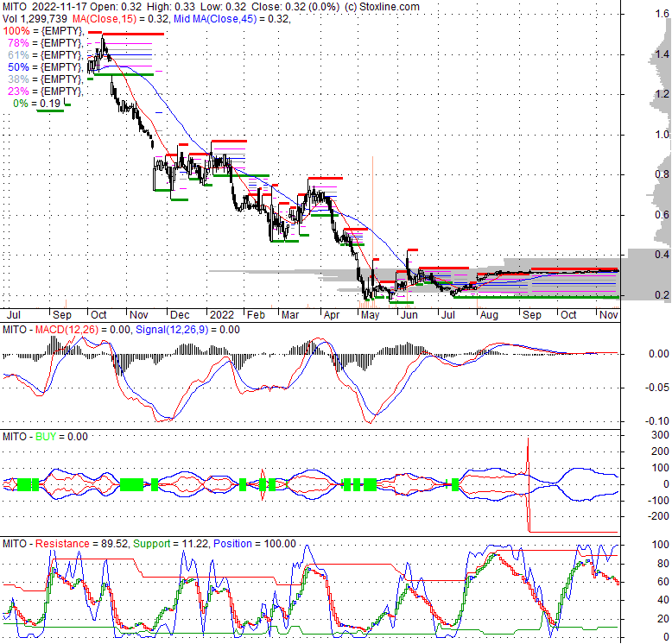Click the May time axis label

(370, 315)
